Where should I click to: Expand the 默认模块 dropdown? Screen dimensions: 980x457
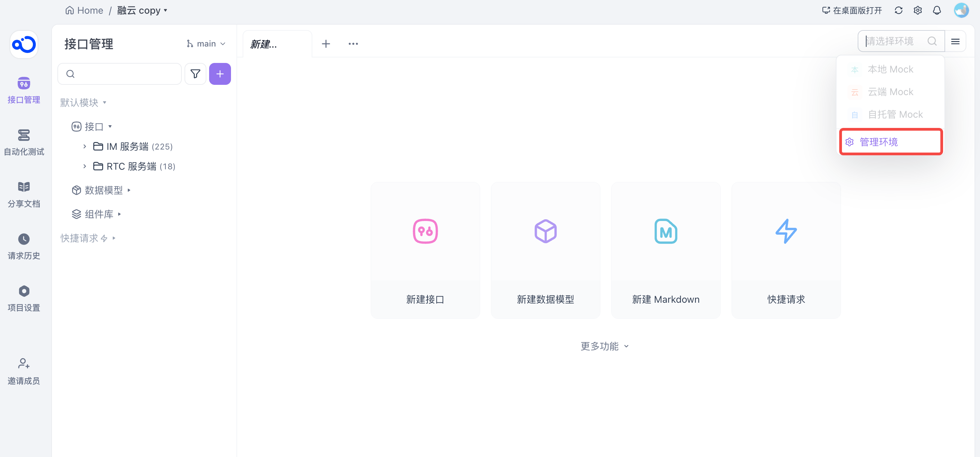pyautogui.click(x=83, y=102)
